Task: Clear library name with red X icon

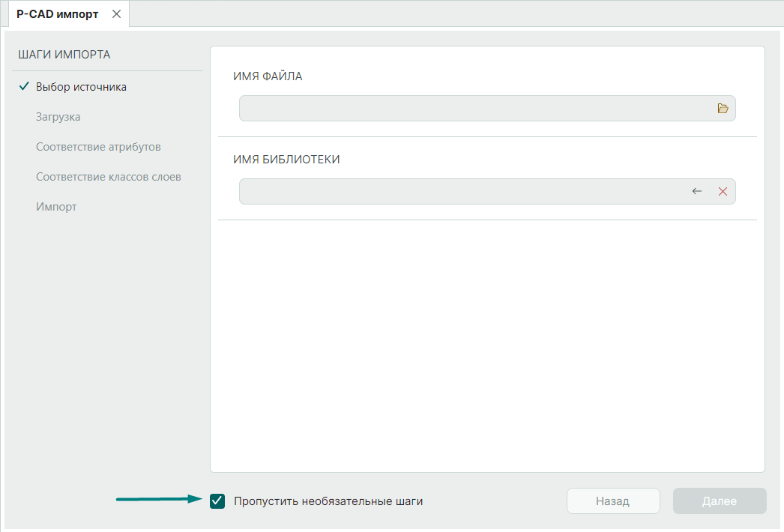Action: click(x=723, y=192)
